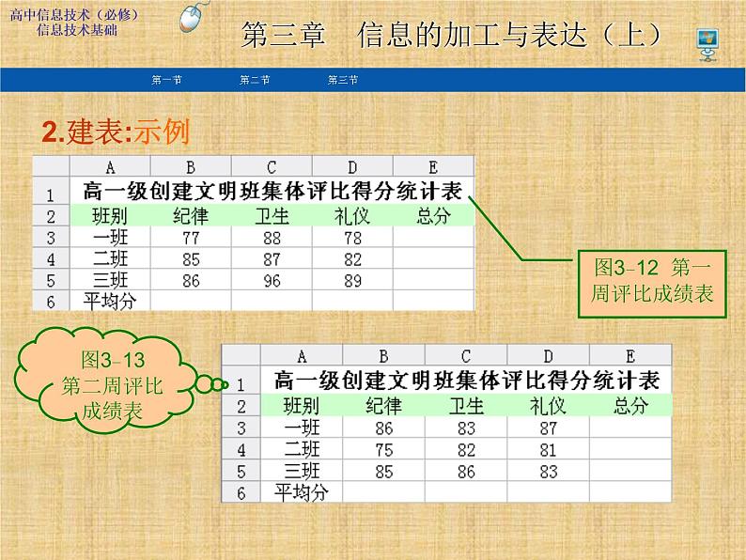Click 总分 header in second-week 图3-13 table
The height and width of the screenshot is (560, 746).
coord(630,406)
